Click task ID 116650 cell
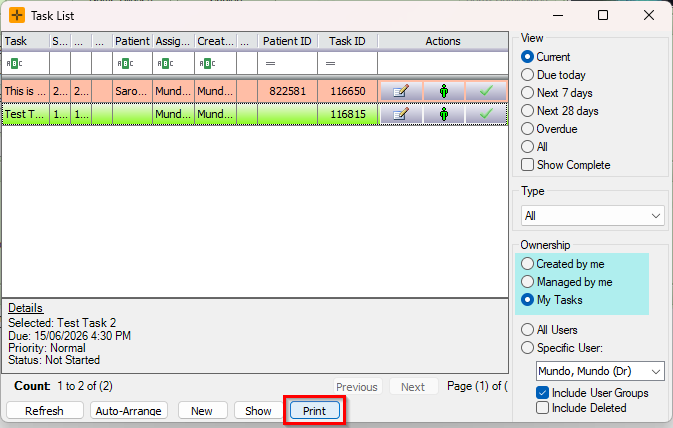673x428 pixels. pyautogui.click(x=348, y=91)
